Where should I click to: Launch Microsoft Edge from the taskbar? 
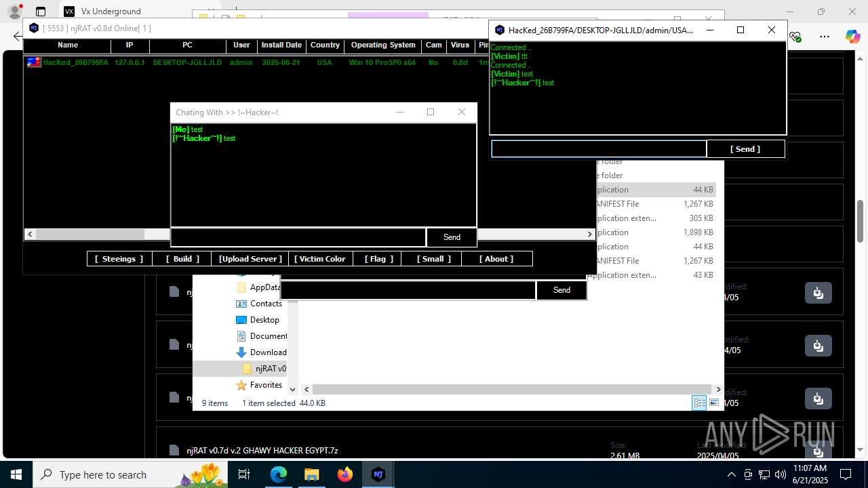[x=279, y=474]
